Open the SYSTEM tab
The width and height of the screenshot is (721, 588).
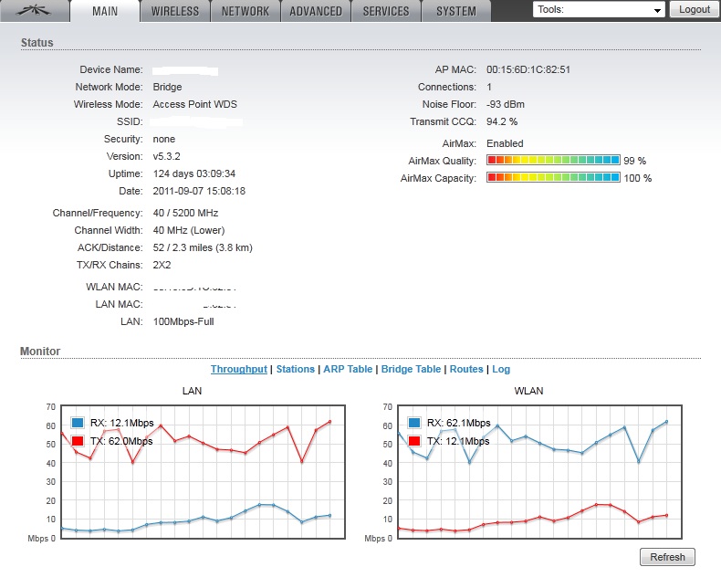click(x=456, y=11)
